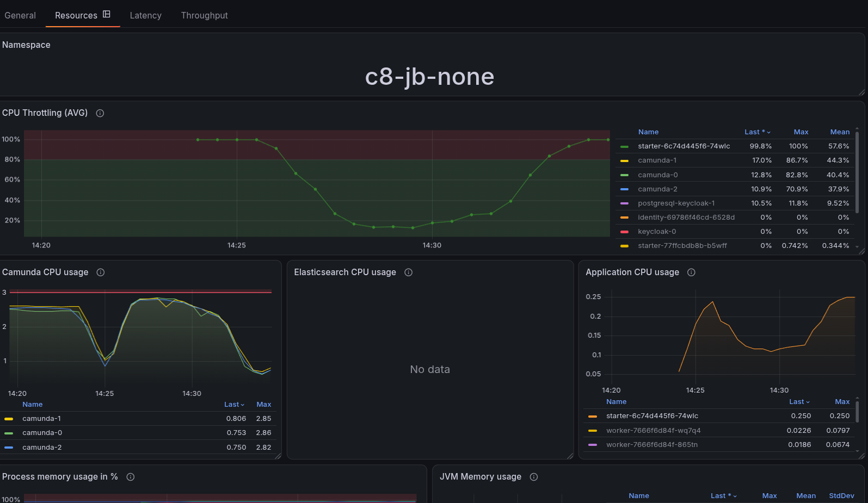Viewport: 868px width, 503px height.
Task: Toggle camunda-0 in Camunda CPU usage legend
Action: click(x=42, y=433)
